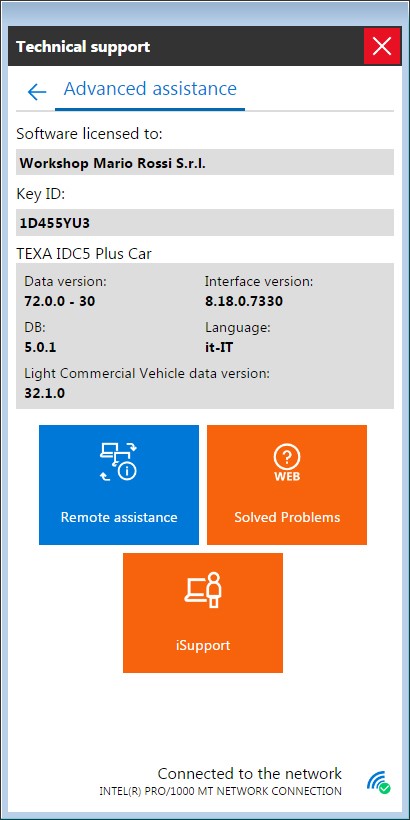Open Solved Problems WEB question icon
Viewport: 410px width, 820px height.
(287, 463)
